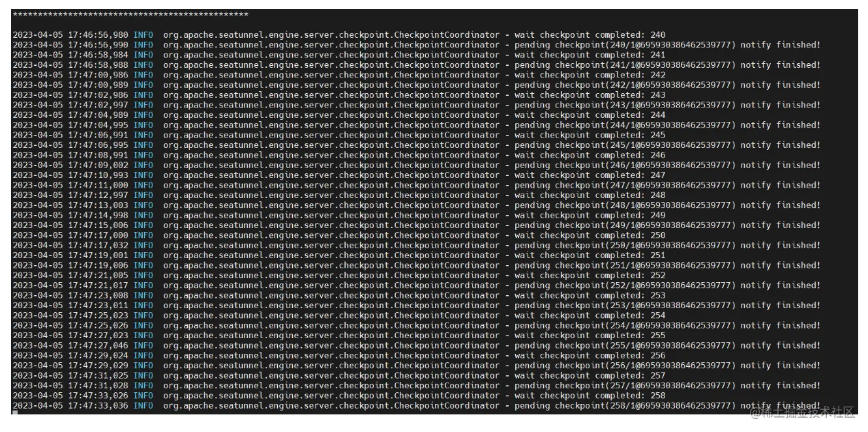The height and width of the screenshot is (432, 868).
Task: Click 'pending checkpoint(245/1@...)' log message
Action: click(x=667, y=145)
